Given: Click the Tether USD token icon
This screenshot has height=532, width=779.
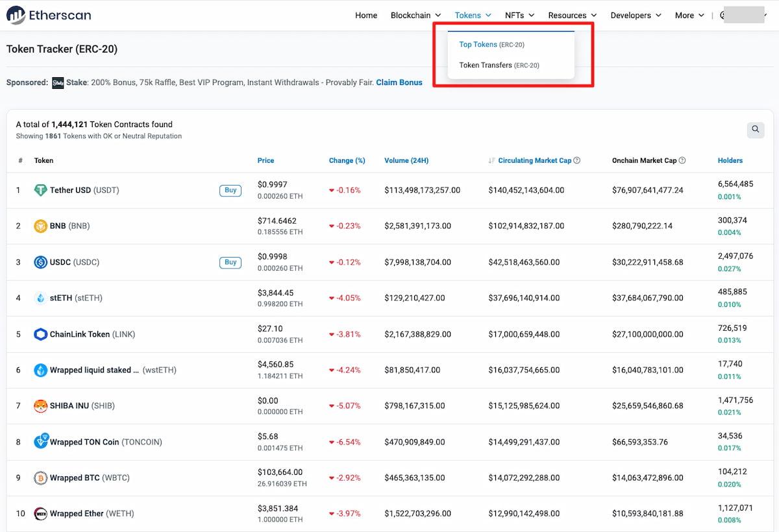Looking at the screenshot, I should (x=41, y=190).
